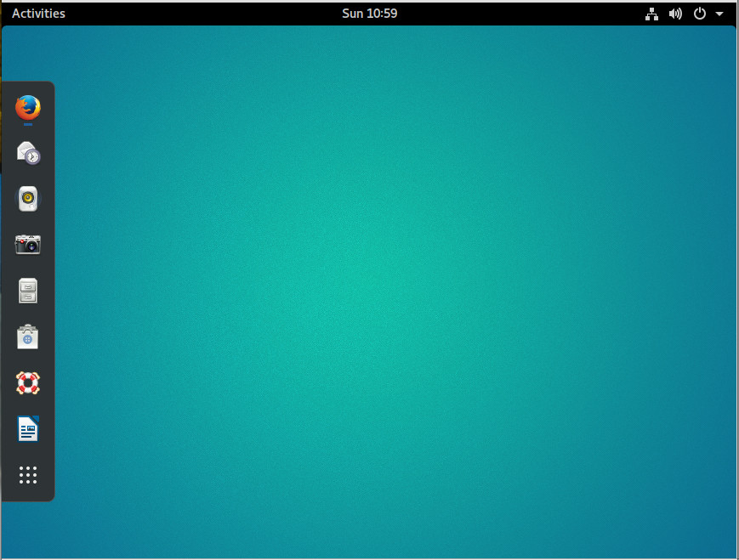Screen dimensions: 739x560
Task: Click the volume speaker icon
Action: coord(675,14)
